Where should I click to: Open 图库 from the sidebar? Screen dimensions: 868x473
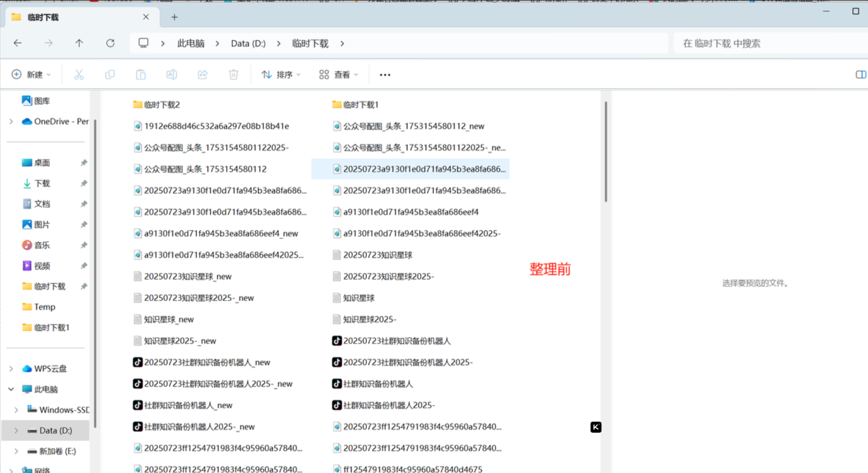coord(42,101)
